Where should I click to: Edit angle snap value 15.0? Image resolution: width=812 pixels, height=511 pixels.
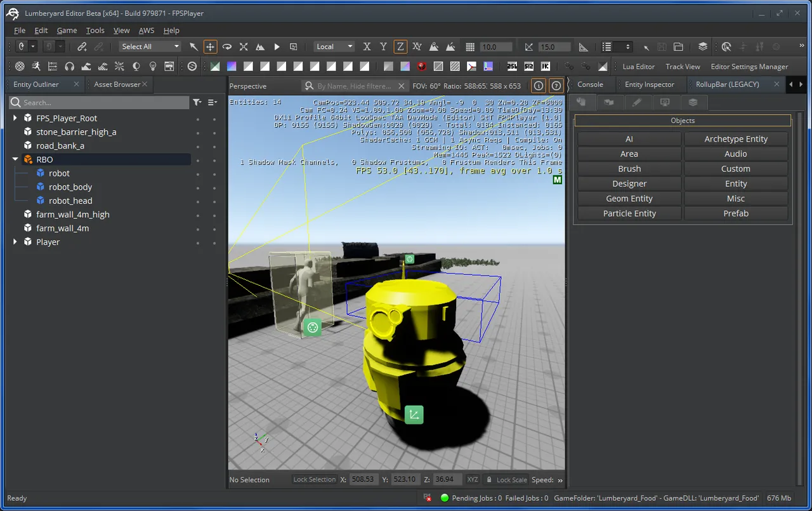click(554, 46)
